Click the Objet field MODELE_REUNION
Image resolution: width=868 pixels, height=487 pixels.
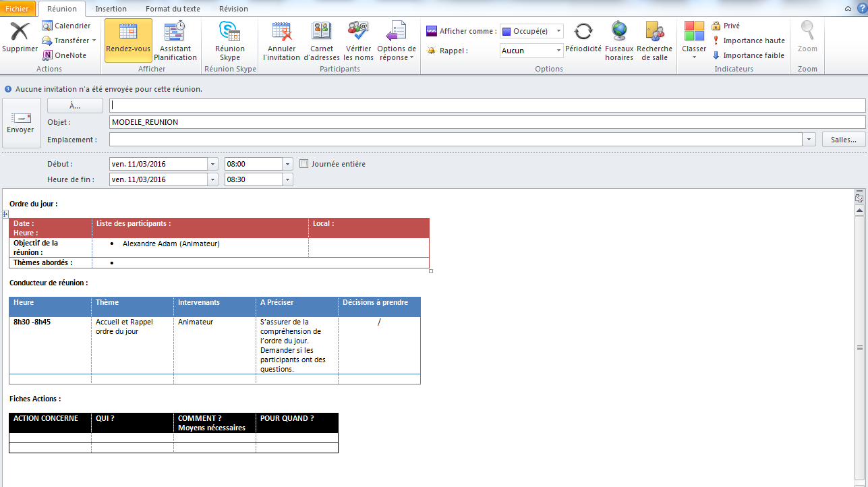487,122
